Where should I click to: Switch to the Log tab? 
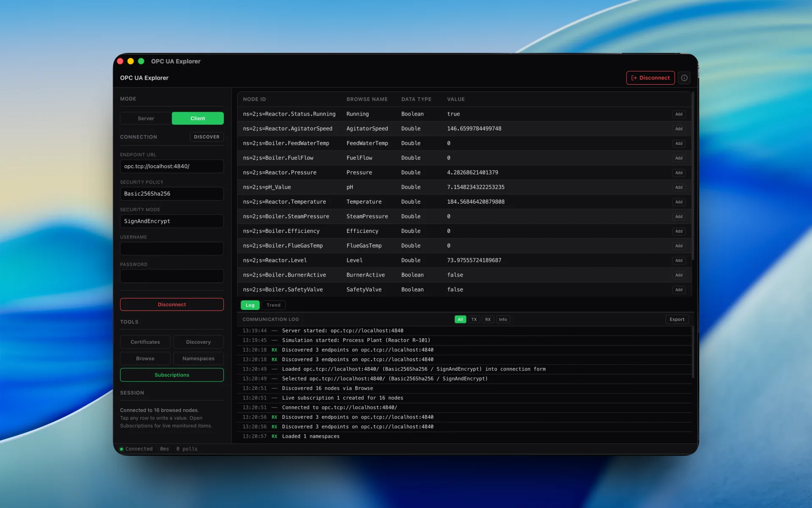250,305
